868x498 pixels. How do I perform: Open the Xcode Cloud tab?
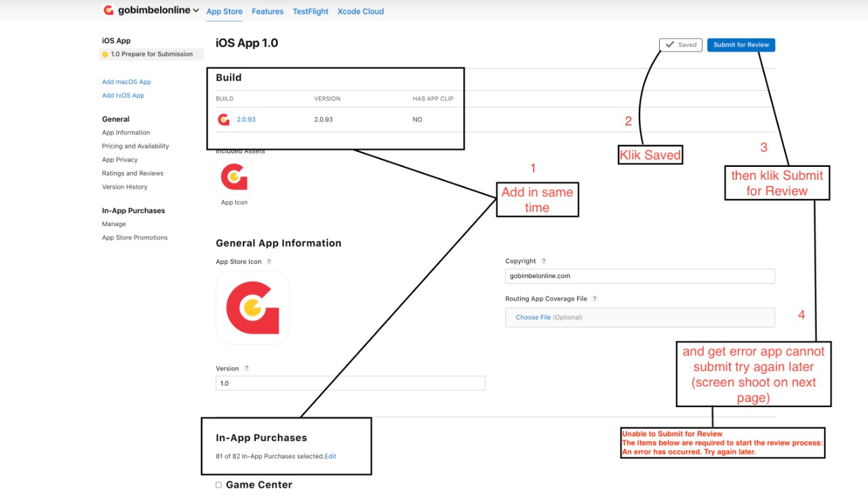pos(361,12)
